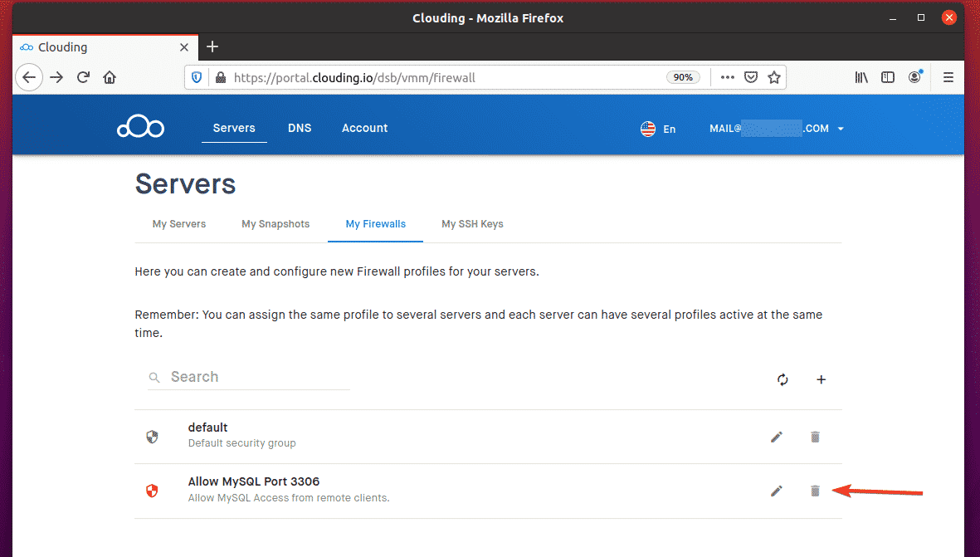Delete the Allow MySQL Port 3306 firewall
Screen dimensions: 980x557
(815, 491)
